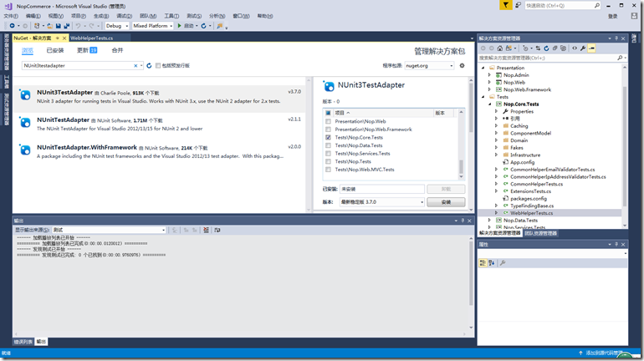Image resolution: width=644 pixels, height=361 pixels.
Task: Click Clear All icon in Output panel
Action: click(x=206, y=230)
